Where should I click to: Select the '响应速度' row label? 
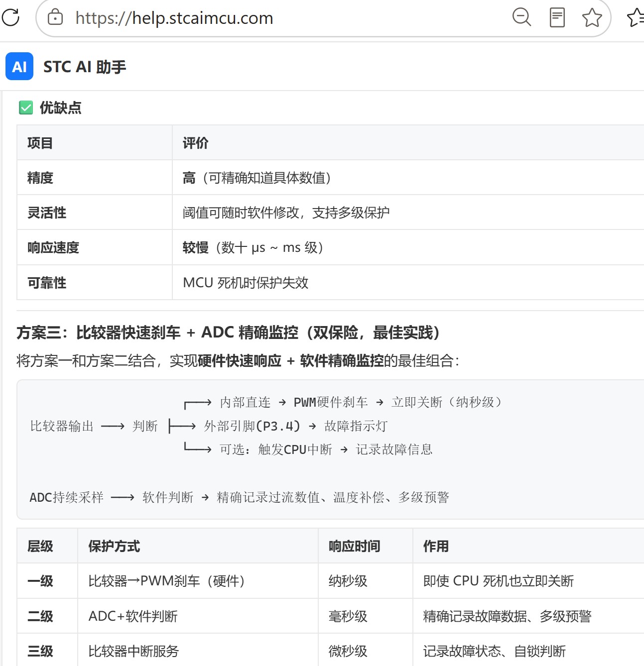coord(53,247)
